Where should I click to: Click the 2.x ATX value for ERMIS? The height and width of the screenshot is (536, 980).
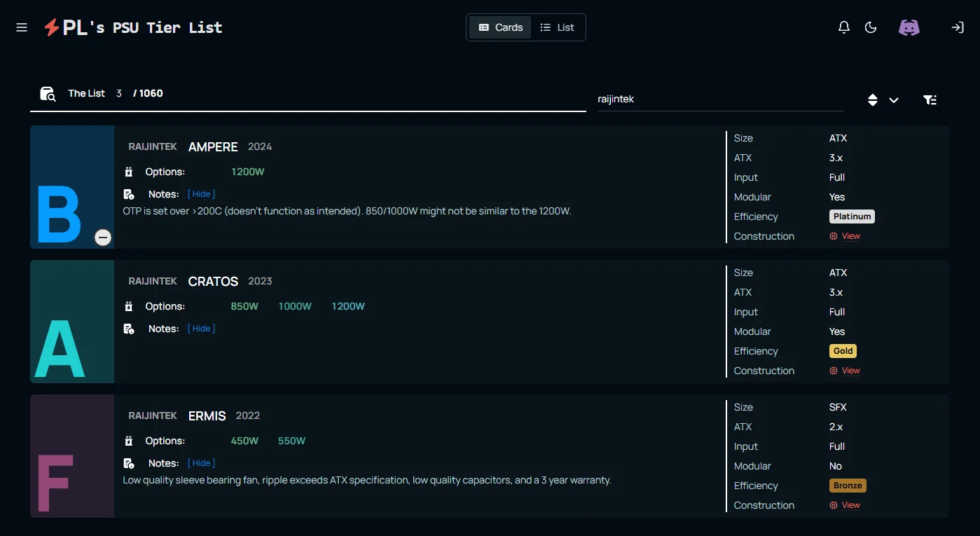click(x=836, y=427)
